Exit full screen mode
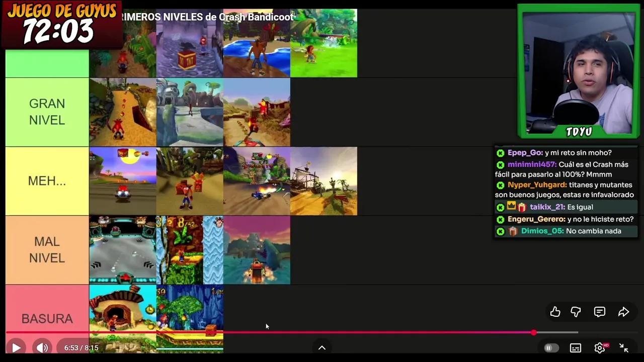Viewport: 644px width, 362px height. coord(624,348)
